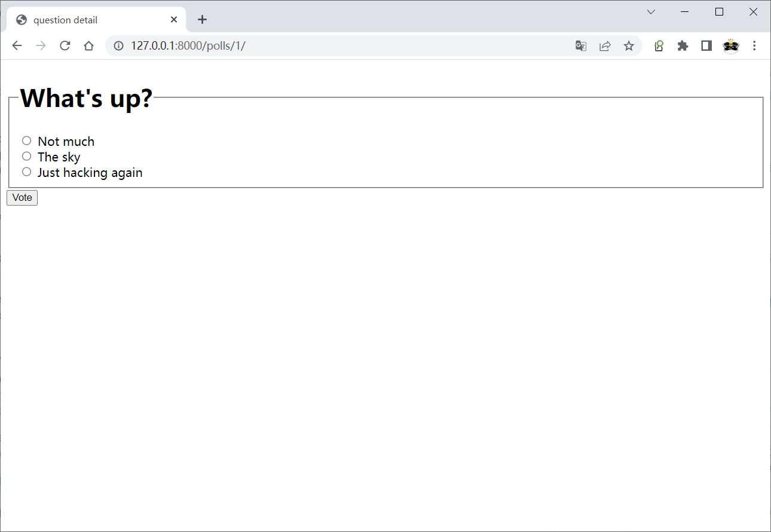Viewport: 771px width, 532px height.
Task: Select the The sky radio option
Action: pos(26,156)
